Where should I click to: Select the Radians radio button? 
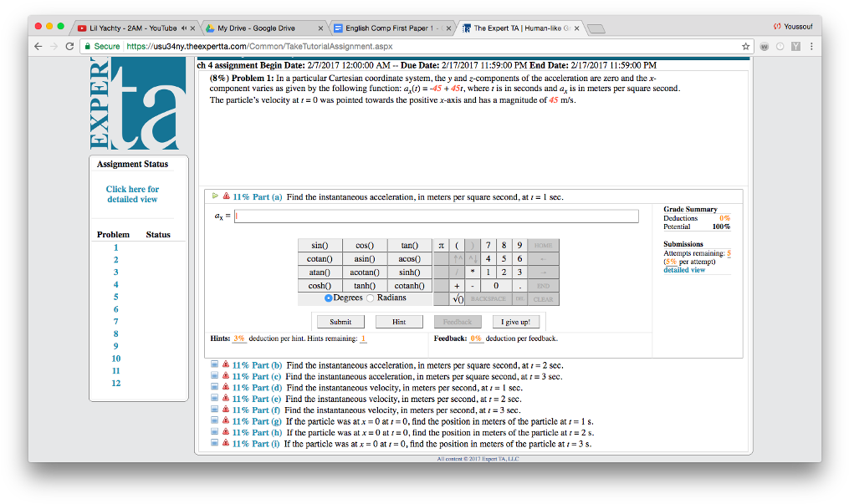pyautogui.click(x=371, y=298)
